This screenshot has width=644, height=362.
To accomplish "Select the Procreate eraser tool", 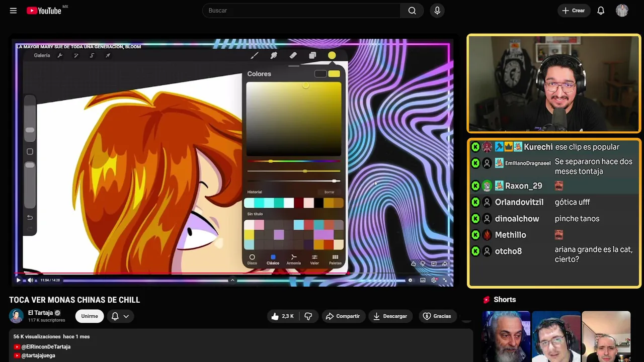I will point(293,55).
